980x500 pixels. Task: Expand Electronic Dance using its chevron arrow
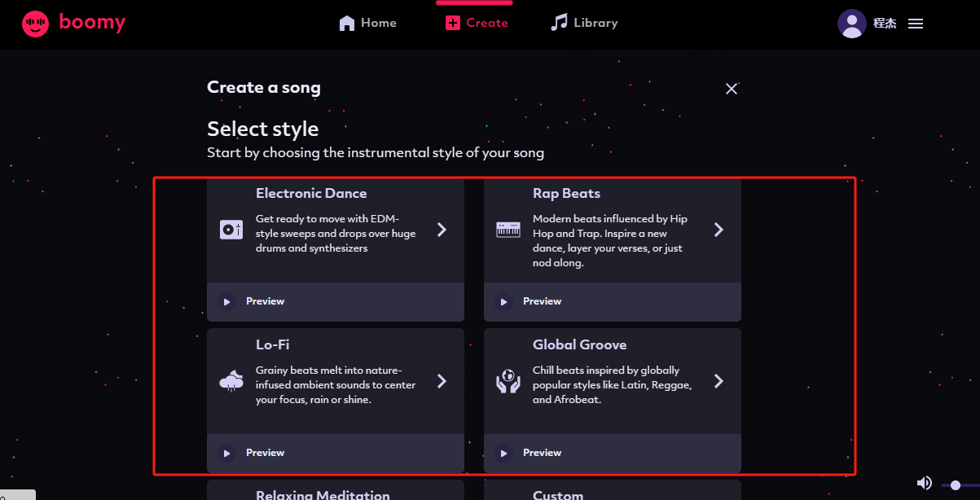click(442, 230)
